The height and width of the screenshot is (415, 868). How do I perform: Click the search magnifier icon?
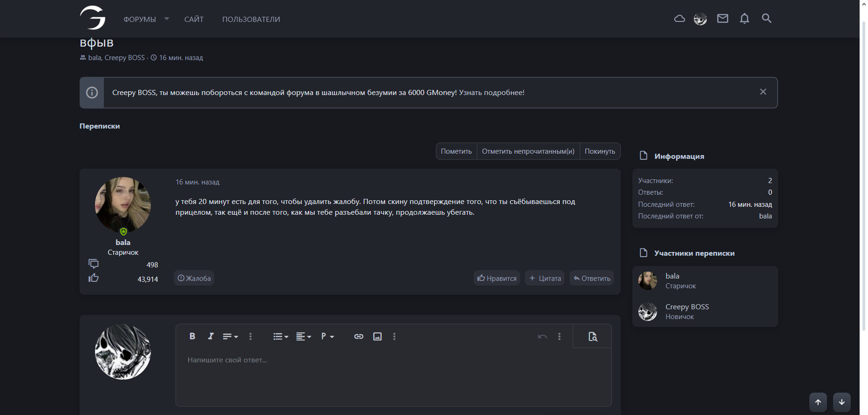pyautogui.click(x=766, y=19)
